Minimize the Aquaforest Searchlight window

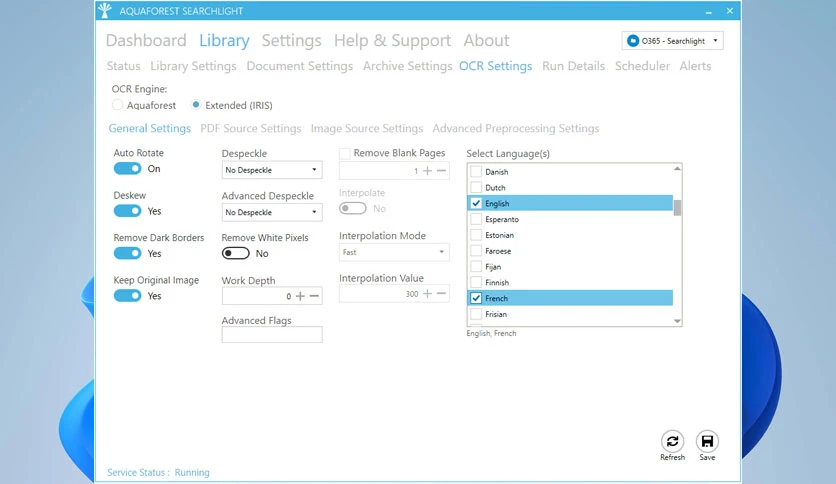709,11
